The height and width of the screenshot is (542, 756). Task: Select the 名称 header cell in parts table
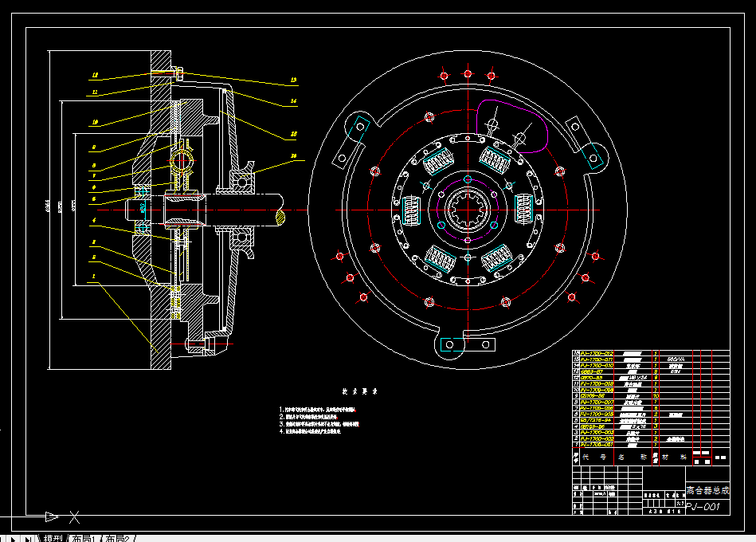point(632,457)
